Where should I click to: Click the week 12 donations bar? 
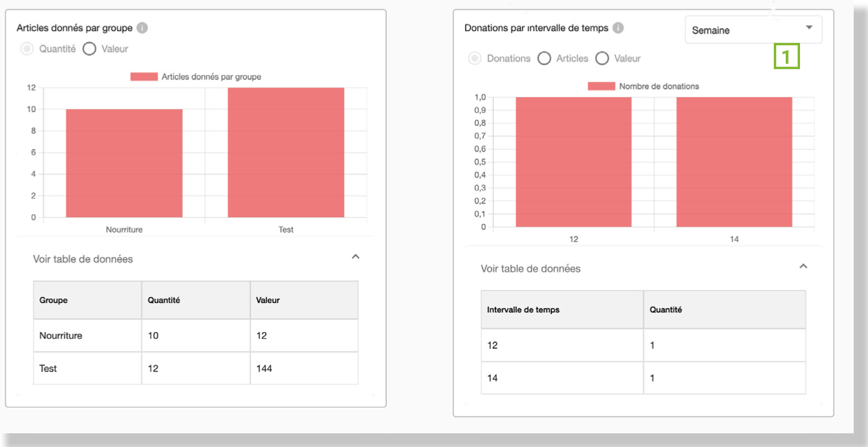(573, 162)
